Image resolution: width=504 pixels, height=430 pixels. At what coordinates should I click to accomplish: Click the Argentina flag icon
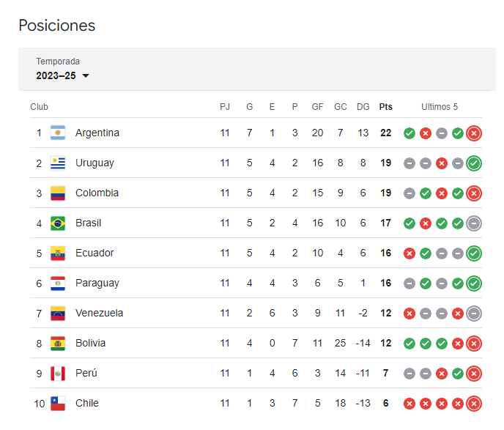click(58, 133)
